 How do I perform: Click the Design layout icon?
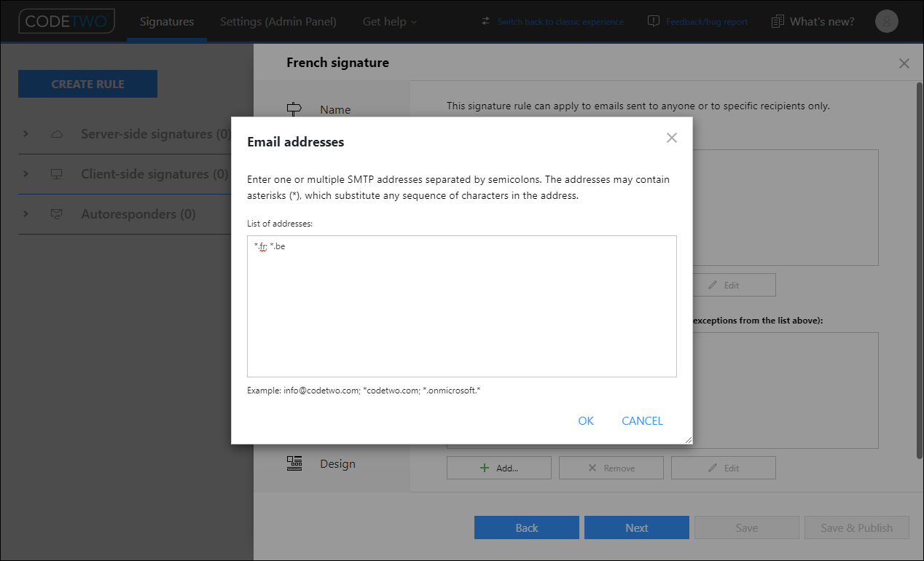(294, 463)
